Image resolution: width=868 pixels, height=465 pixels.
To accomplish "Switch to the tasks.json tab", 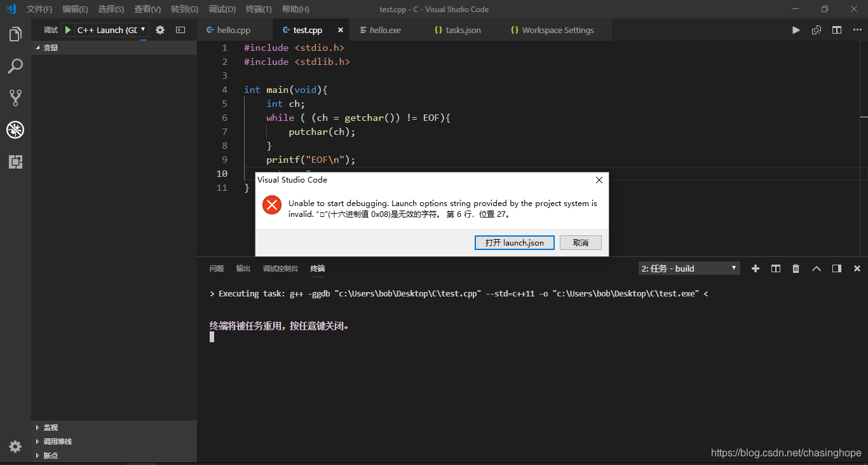I will click(463, 30).
